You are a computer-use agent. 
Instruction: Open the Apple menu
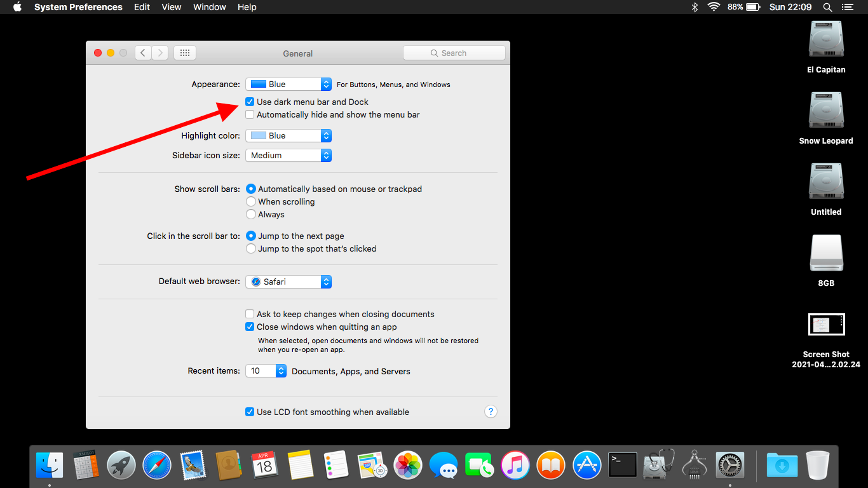click(x=17, y=7)
